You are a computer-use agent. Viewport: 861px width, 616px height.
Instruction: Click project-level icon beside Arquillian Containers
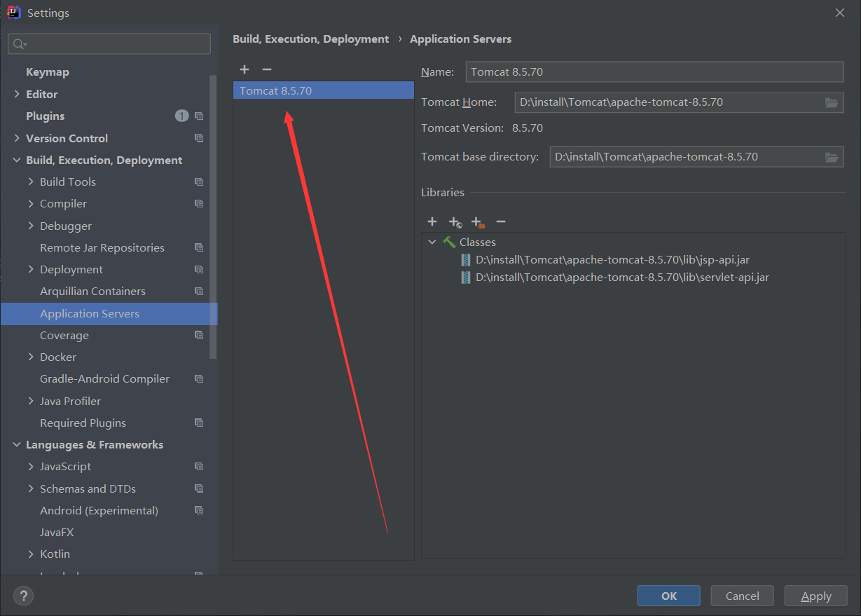pos(199,292)
